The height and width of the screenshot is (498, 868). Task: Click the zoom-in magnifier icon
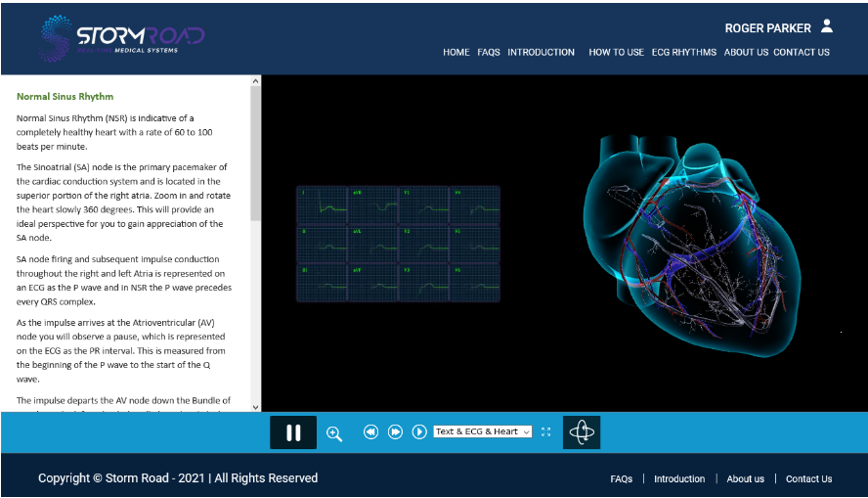coord(334,432)
